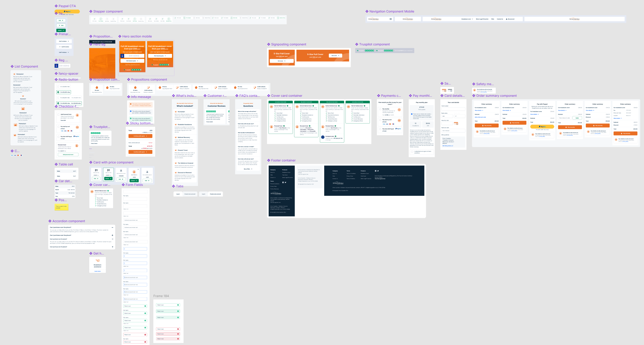Click 'Add personal cover' outlined green button
Screen dimensions: 644x345
click(68, 155)
